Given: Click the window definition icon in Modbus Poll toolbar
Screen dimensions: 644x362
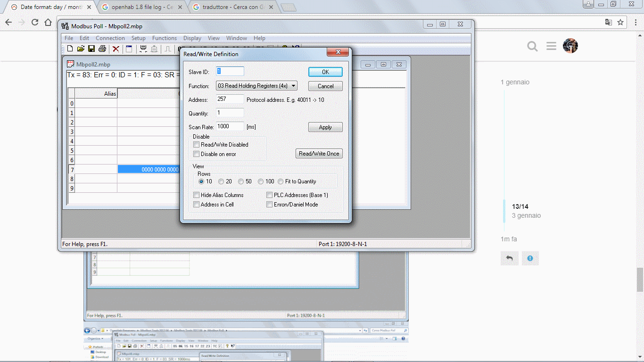Looking at the screenshot, I should coord(129,49).
